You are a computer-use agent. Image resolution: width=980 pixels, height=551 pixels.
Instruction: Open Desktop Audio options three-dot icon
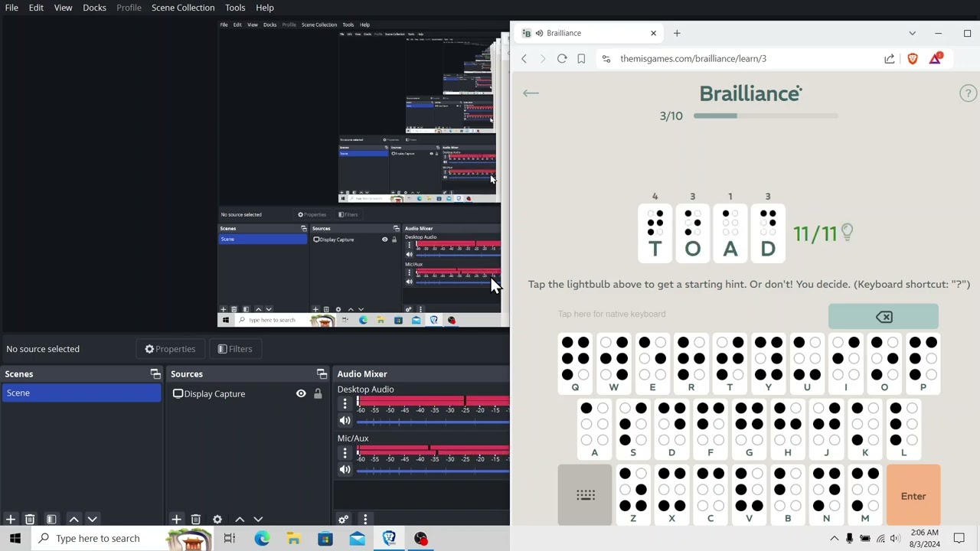click(x=345, y=403)
